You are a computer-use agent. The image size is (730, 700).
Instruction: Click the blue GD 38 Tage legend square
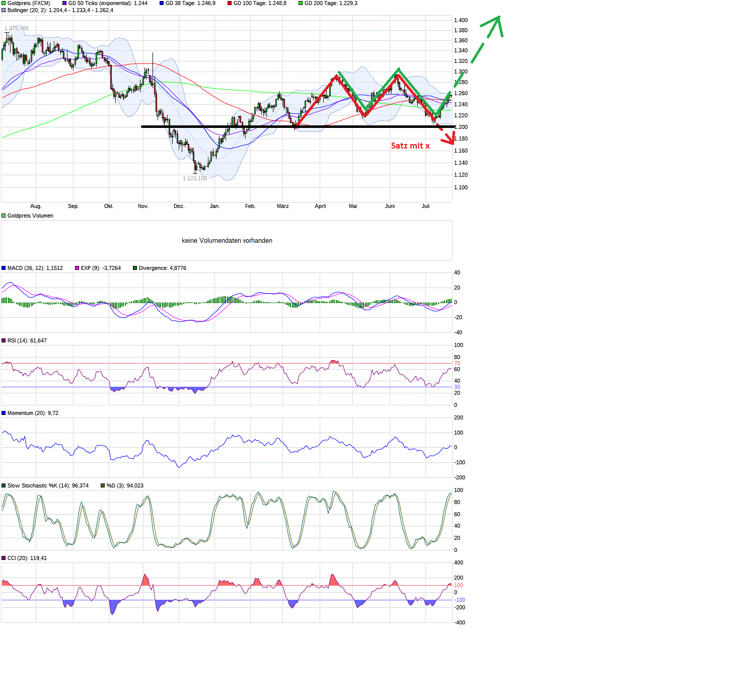162,3
